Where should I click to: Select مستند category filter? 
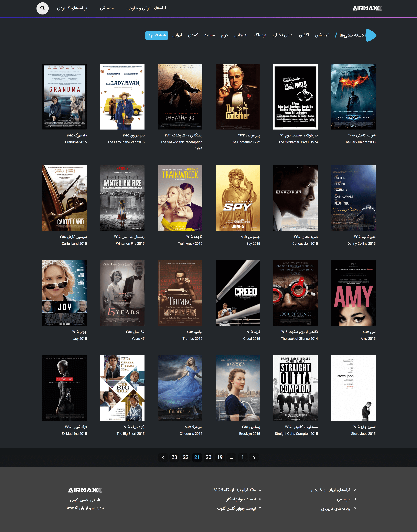coord(210,35)
